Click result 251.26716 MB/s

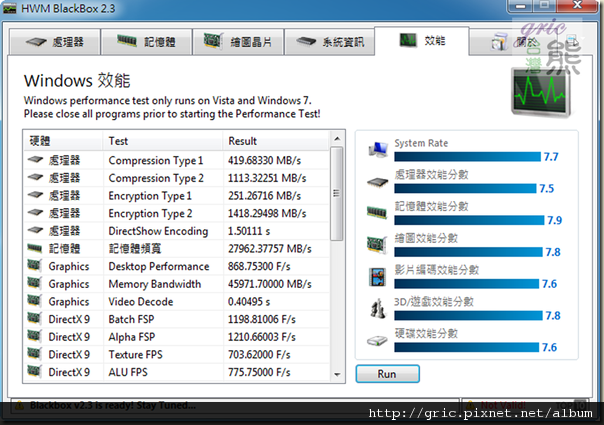tap(264, 196)
